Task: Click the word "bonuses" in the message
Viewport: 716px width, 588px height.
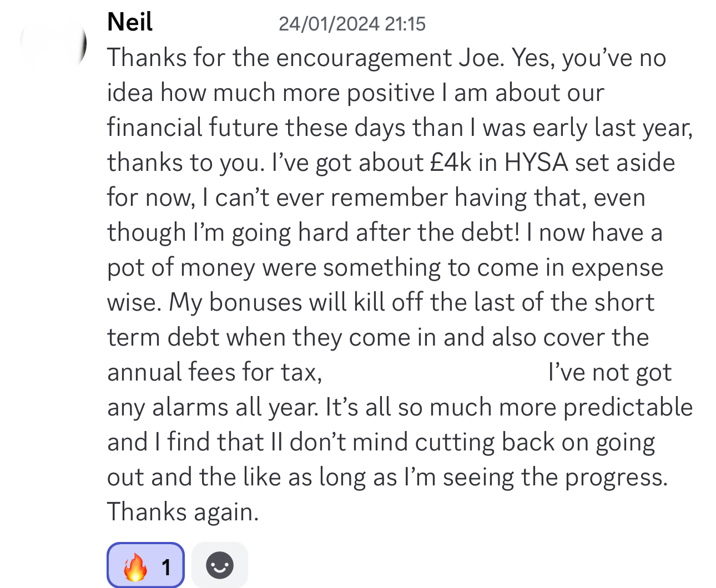Action: [256, 302]
